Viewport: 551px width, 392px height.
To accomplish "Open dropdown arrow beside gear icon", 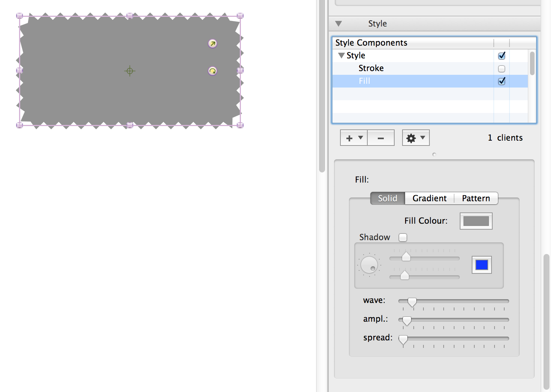I will coord(423,138).
